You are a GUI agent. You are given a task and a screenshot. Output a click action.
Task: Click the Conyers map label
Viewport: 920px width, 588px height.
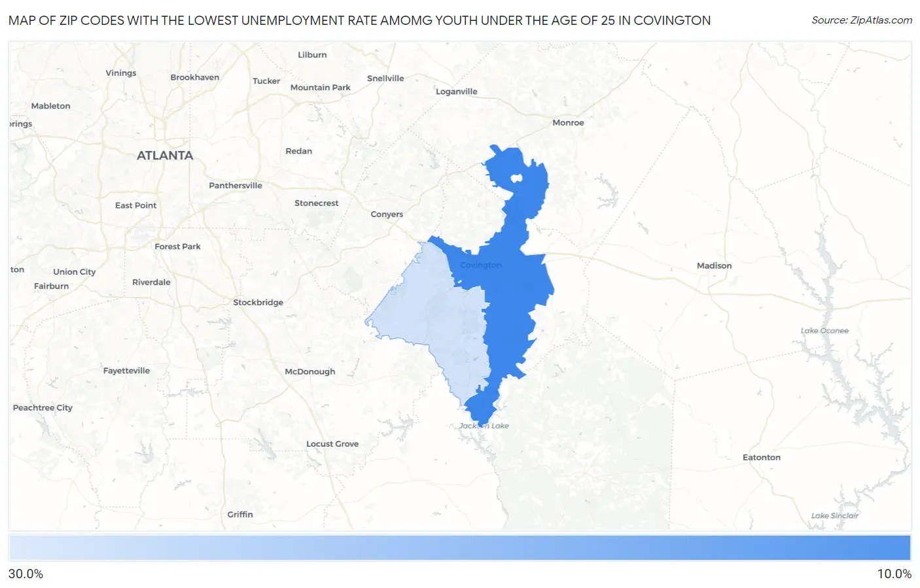point(387,215)
